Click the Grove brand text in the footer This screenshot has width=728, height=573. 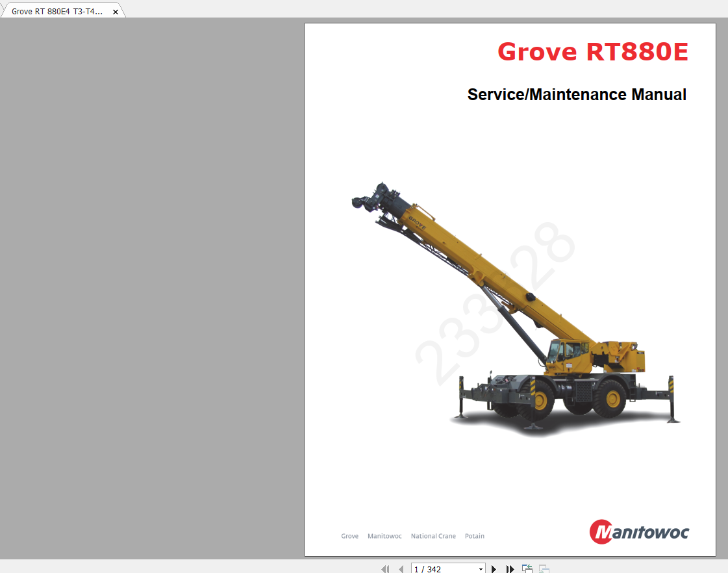tap(349, 536)
